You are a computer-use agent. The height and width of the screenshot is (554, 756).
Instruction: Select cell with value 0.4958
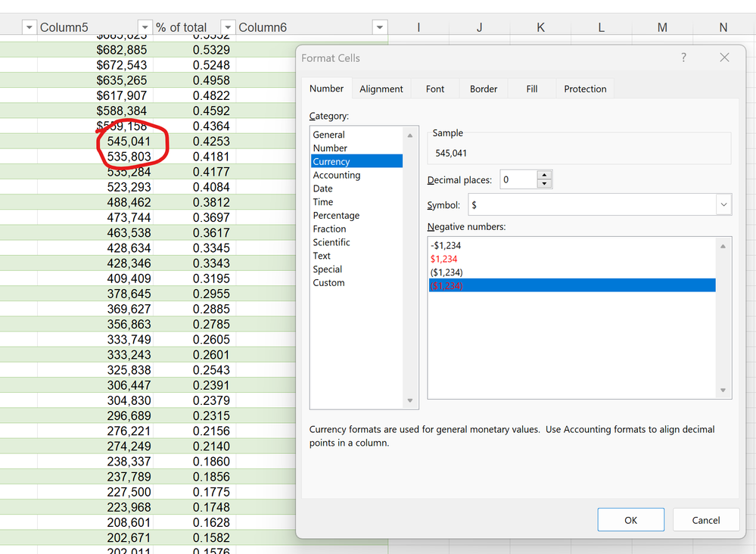[x=194, y=80]
